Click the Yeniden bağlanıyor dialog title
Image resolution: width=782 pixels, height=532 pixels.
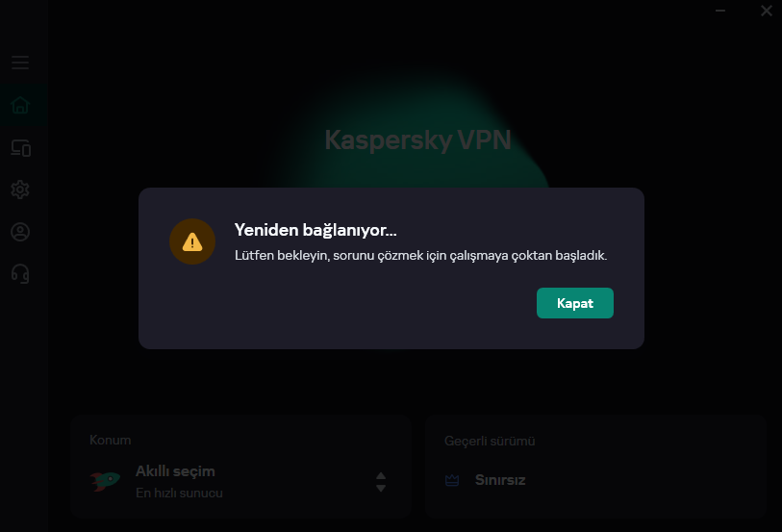click(x=315, y=230)
